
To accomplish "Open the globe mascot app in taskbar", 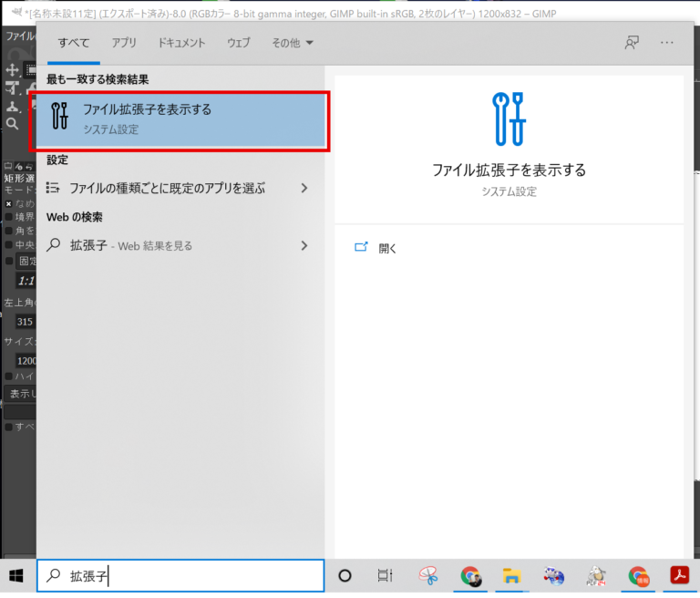I will pyautogui.click(x=553, y=576).
